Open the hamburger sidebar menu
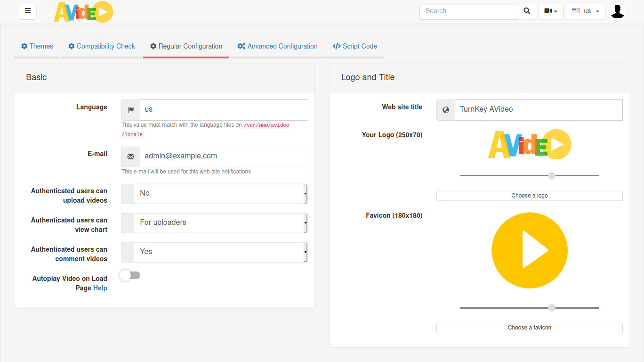 tap(28, 11)
